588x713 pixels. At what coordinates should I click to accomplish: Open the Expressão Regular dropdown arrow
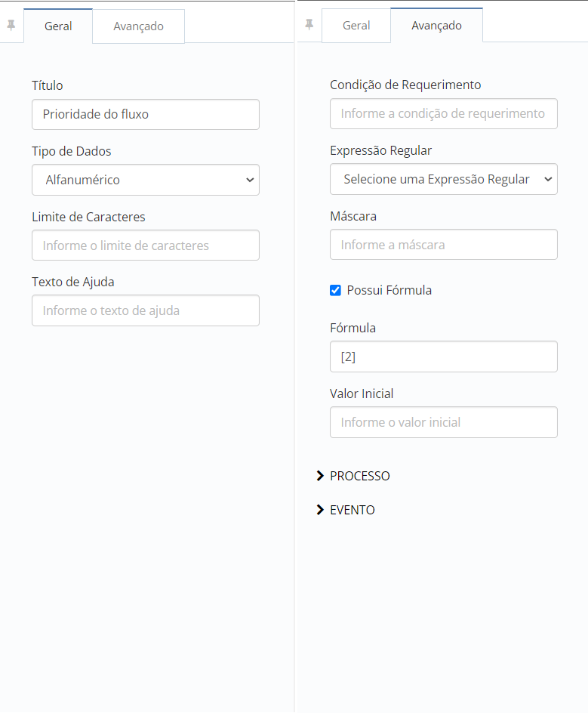point(549,179)
